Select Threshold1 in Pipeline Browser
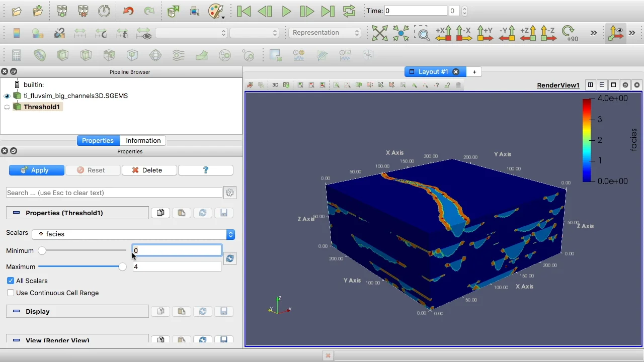This screenshot has width=644, height=362. (42, 107)
